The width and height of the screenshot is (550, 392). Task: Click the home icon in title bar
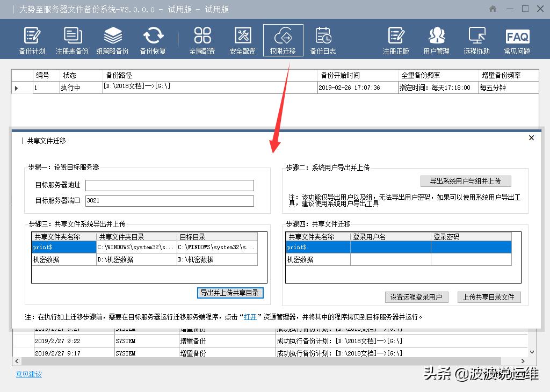tap(492, 9)
